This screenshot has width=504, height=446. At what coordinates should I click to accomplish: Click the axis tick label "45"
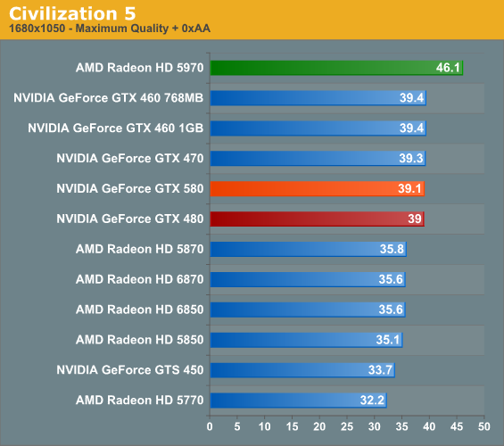(x=457, y=426)
